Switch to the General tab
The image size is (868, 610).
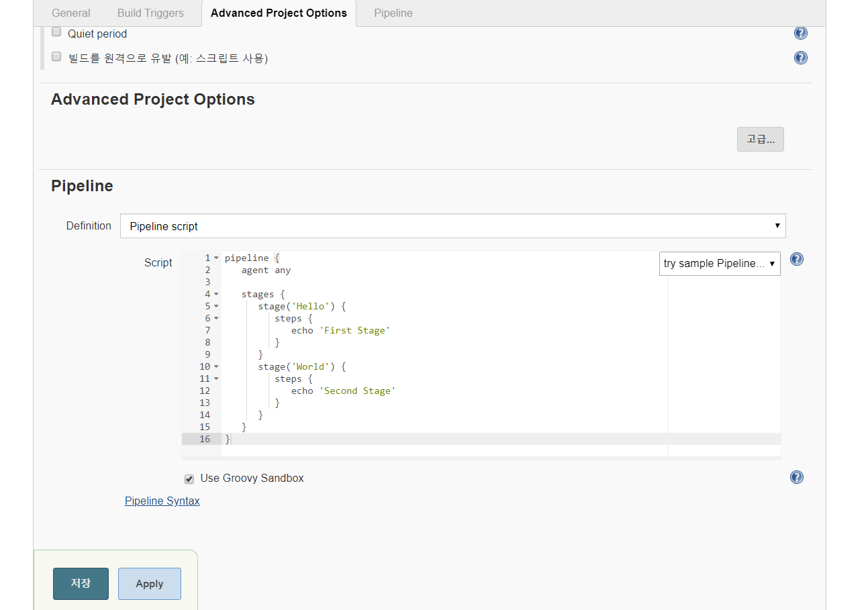tap(71, 13)
